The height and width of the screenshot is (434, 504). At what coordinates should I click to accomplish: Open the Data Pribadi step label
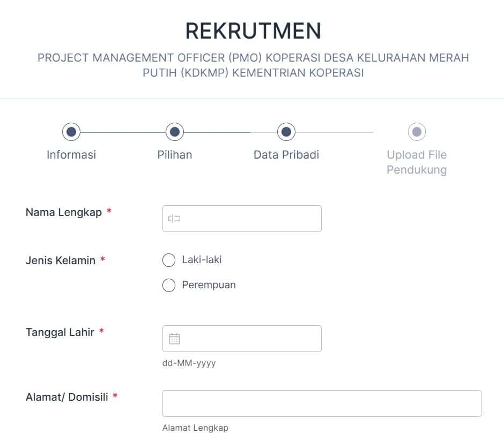click(x=286, y=154)
